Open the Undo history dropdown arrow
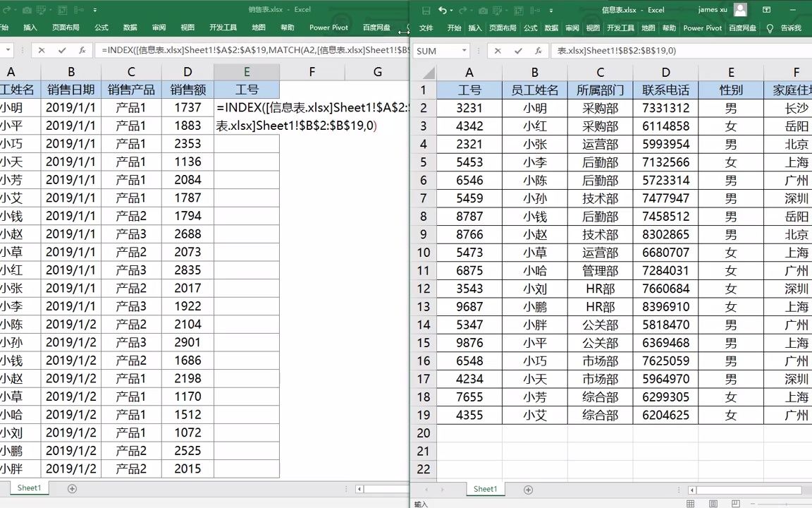Viewport: 812px width, 508px height. click(450, 10)
